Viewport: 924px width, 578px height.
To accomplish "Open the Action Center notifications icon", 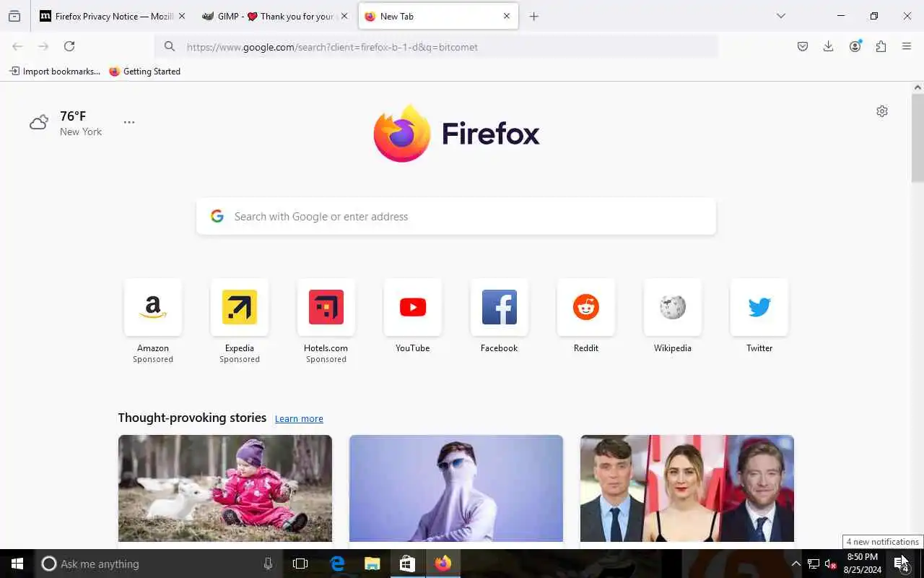I will 902,564.
